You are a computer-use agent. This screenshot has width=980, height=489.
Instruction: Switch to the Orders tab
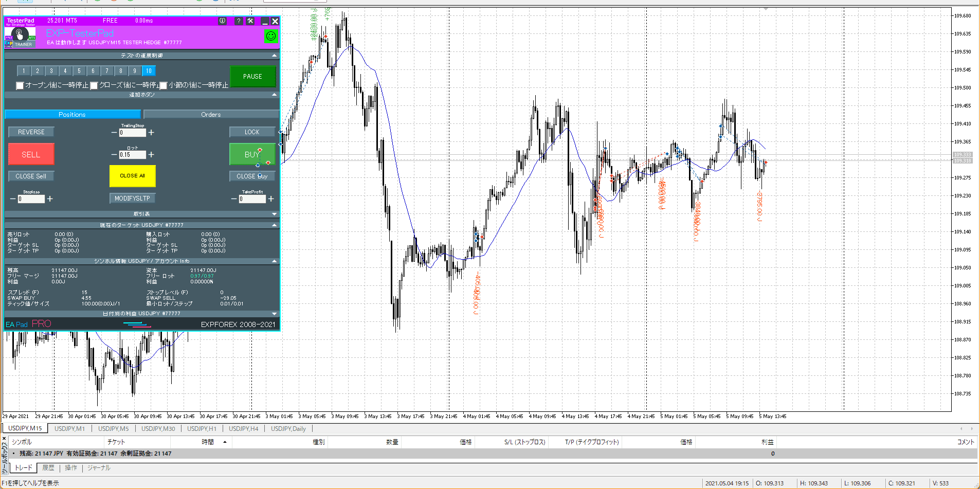(x=211, y=115)
